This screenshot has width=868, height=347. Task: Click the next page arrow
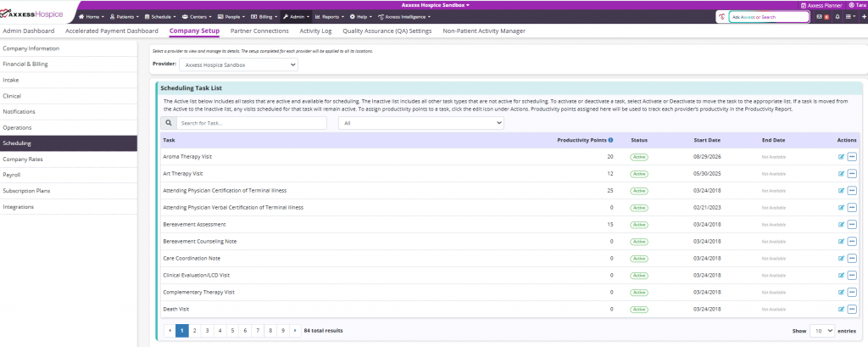(x=296, y=330)
